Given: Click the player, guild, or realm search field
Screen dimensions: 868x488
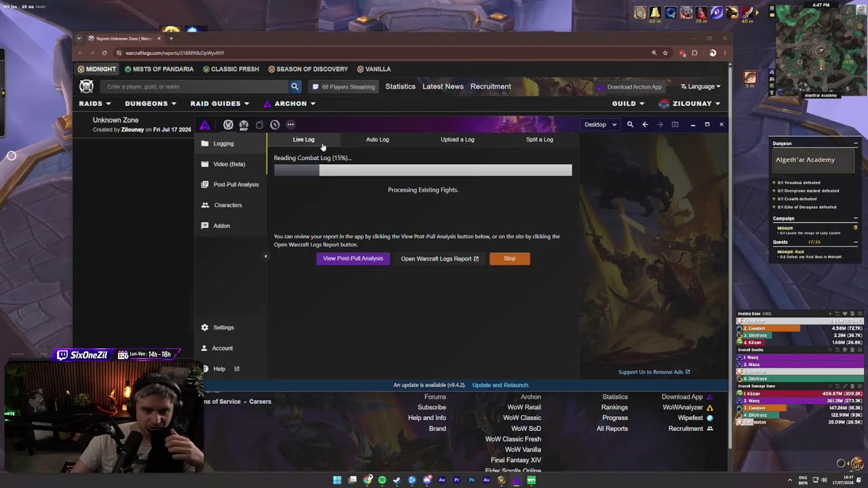Looking at the screenshot, I should pos(195,87).
